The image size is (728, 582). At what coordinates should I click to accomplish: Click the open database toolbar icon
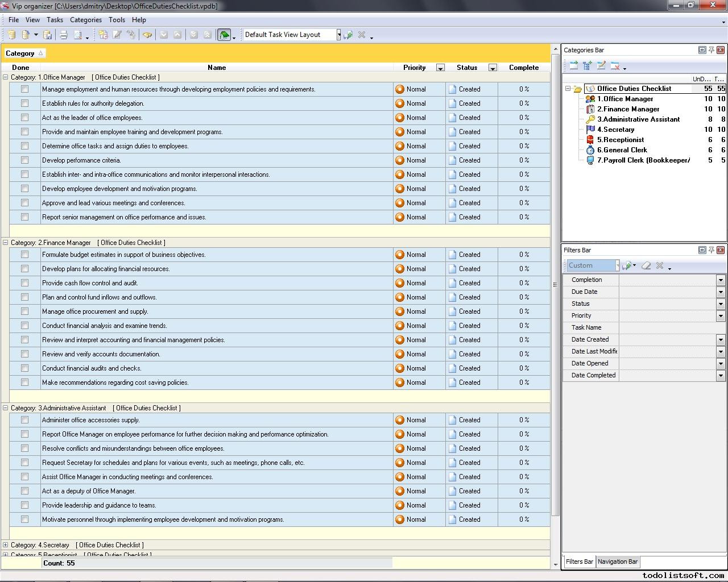(26, 35)
